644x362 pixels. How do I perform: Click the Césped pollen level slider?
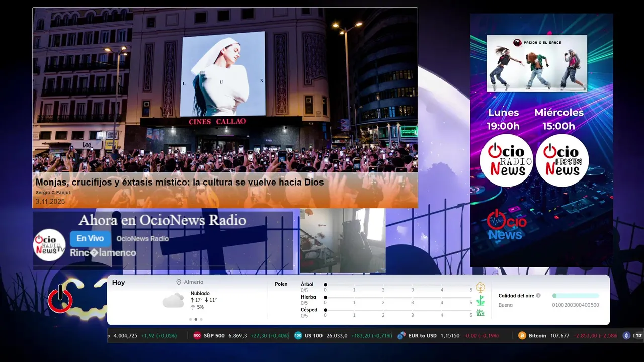[x=398, y=310]
